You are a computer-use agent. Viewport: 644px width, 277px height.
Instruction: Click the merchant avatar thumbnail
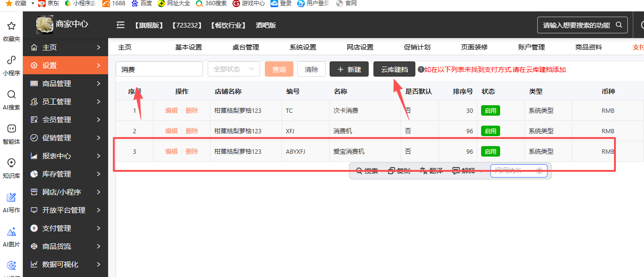pos(45,25)
